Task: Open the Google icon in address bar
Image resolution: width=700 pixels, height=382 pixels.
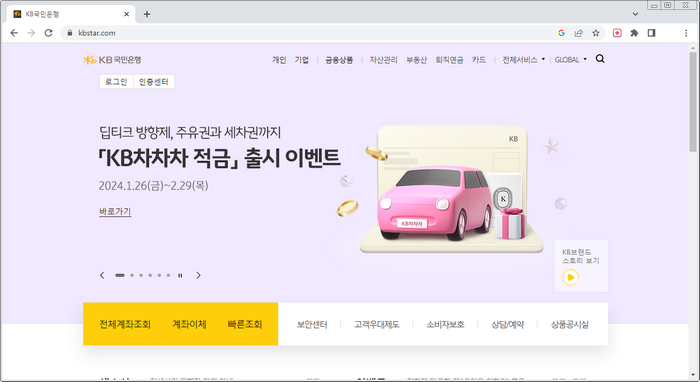Action: click(x=561, y=33)
